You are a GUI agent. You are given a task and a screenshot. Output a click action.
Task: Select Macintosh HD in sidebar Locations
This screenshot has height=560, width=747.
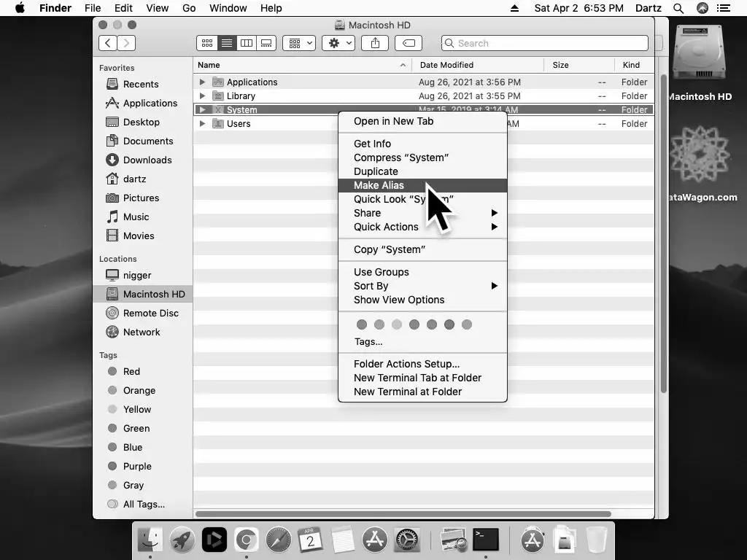(x=143, y=295)
